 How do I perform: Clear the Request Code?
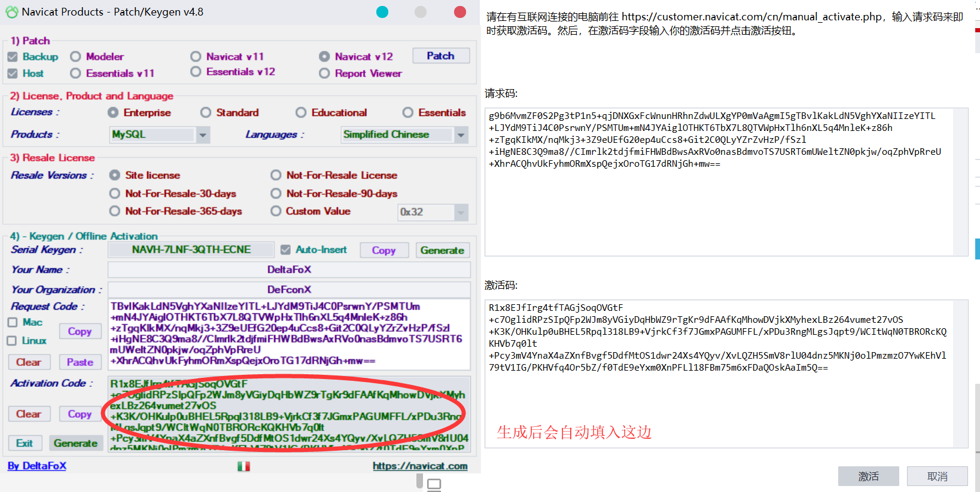(29, 362)
